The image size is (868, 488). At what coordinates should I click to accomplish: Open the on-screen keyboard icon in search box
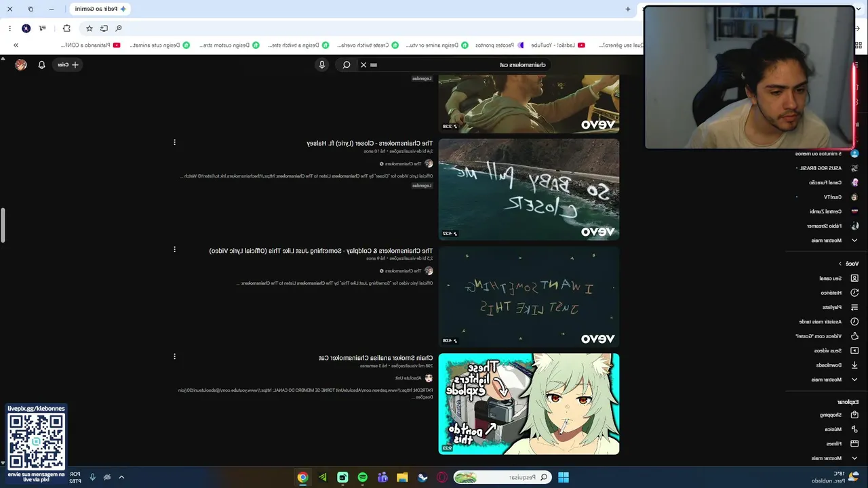click(x=374, y=64)
